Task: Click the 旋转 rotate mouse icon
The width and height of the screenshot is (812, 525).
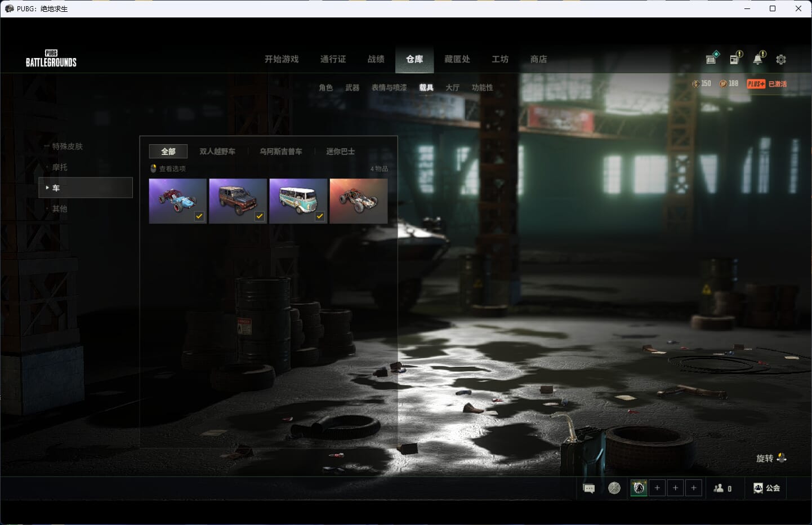Action: point(781,458)
